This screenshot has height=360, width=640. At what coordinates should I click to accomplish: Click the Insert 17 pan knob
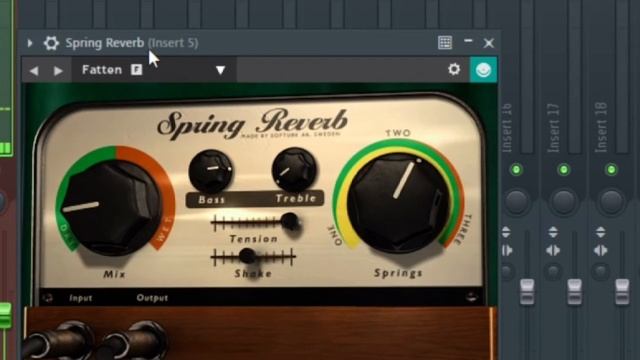point(564,202)
